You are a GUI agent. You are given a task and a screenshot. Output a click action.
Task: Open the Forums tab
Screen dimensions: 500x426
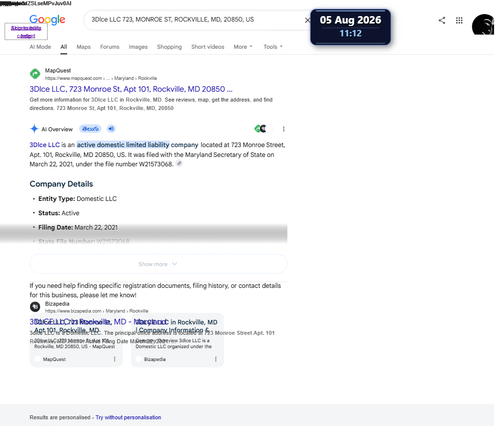pos(110,47)
